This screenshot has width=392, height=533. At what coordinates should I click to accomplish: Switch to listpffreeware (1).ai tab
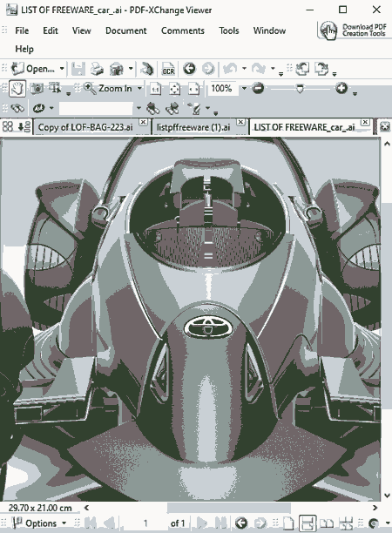(x=193, y=127)
